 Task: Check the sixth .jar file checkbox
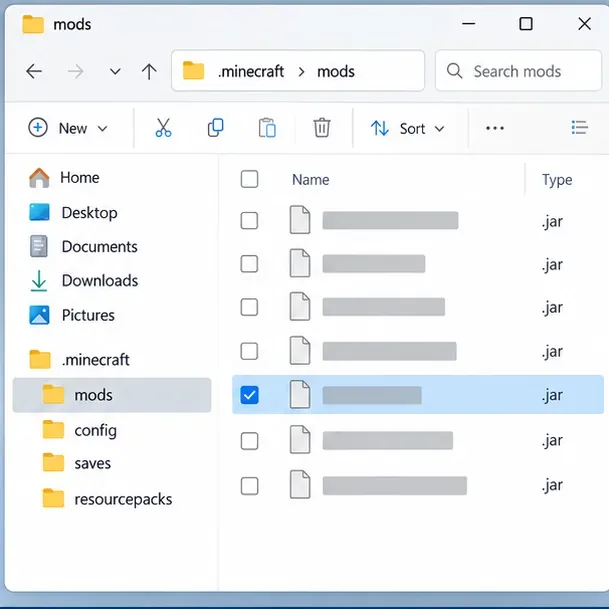click(x=249, y=441)
